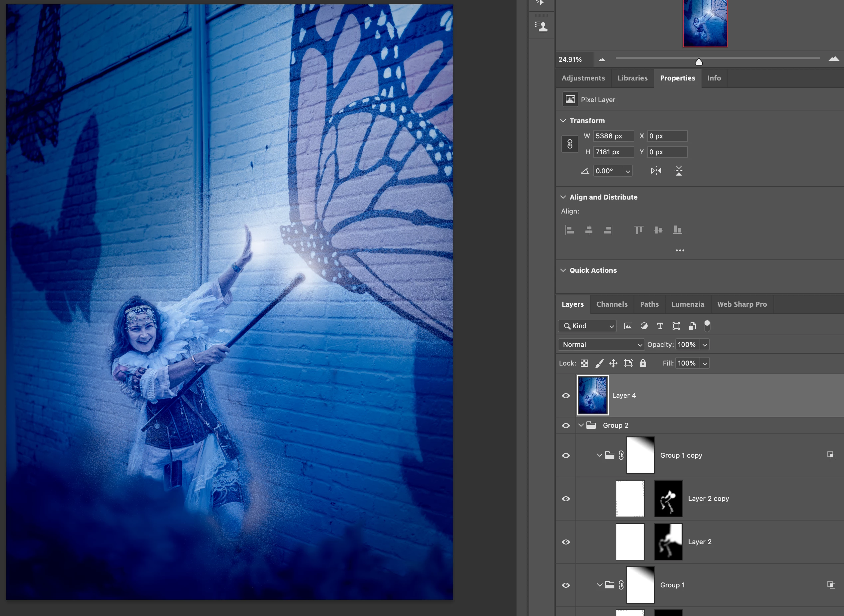Click the lock image pixels brush icon
Viewport: 844px width, 616px height.
pyautogui.click(x=599, y=363)
